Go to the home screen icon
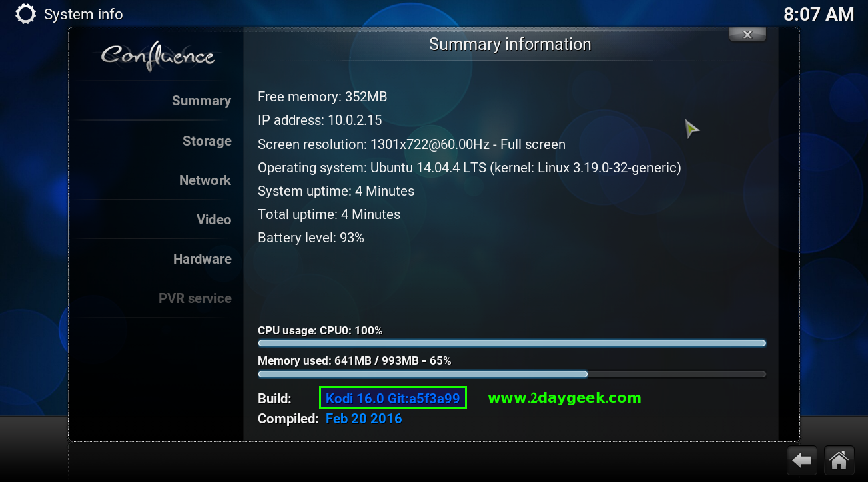 [839, 460]
